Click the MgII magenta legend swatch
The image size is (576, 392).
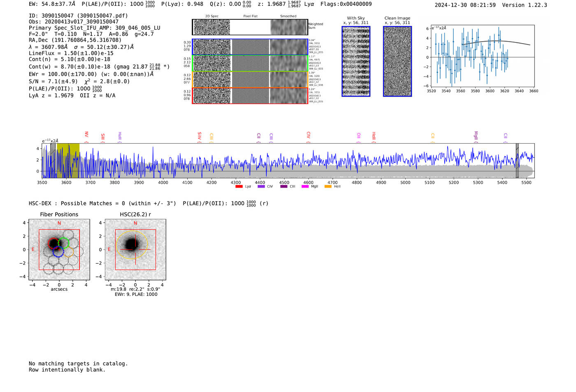tap(305, 186)
